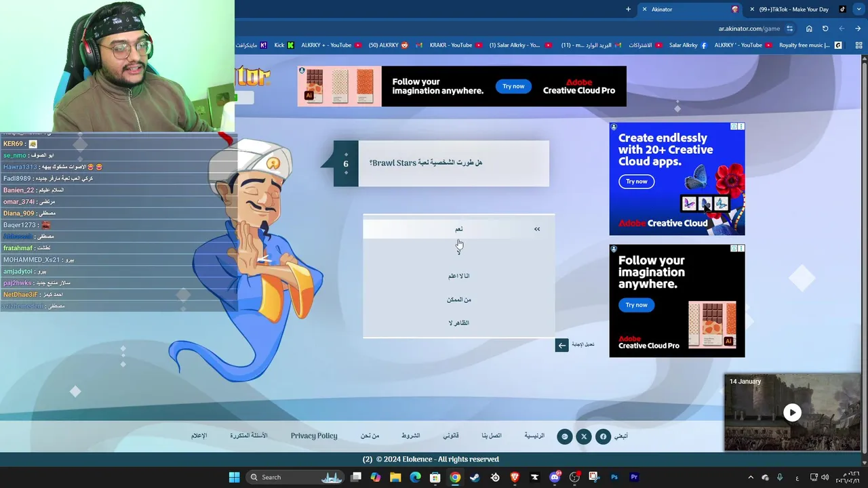Viewport: 868px width, 488px height.
Task: Close the Akinator tab
Action: [645, 9]
